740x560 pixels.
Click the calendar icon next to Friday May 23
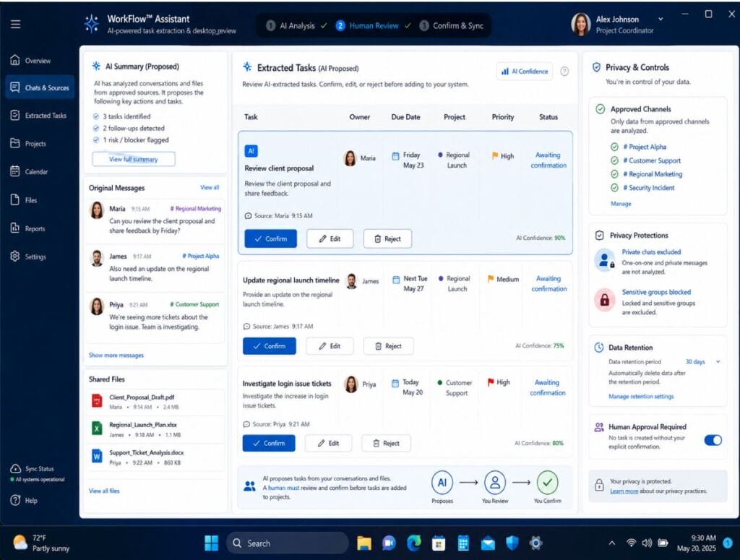point(395,155)
